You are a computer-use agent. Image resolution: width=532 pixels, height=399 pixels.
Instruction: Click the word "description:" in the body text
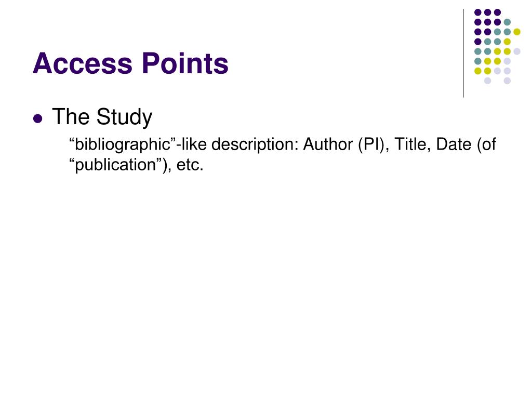point(255,144)
